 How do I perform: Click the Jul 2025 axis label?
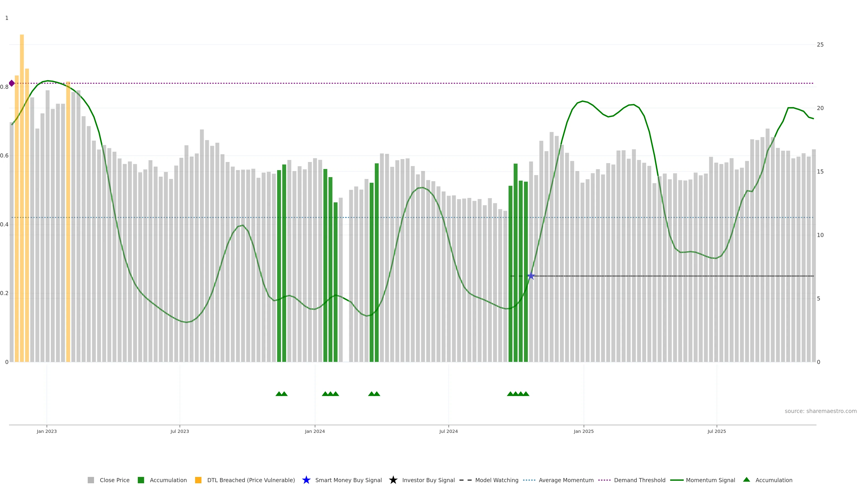(716, 432)
